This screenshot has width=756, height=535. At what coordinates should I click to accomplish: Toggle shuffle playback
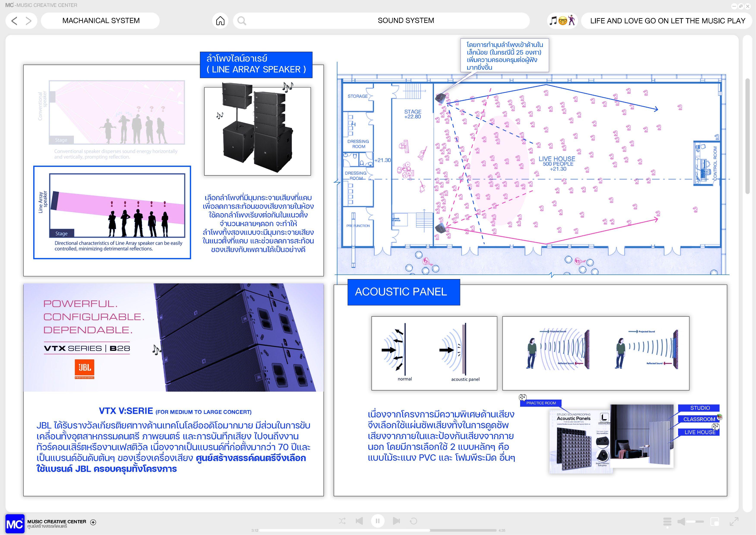click(342, 521)
